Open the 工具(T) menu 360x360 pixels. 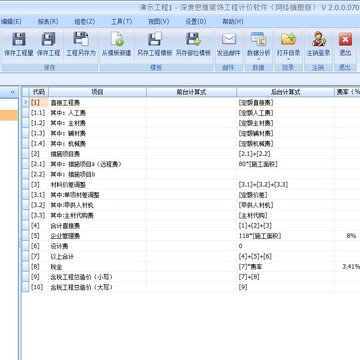pyautogui.click(x=122, y=22)
